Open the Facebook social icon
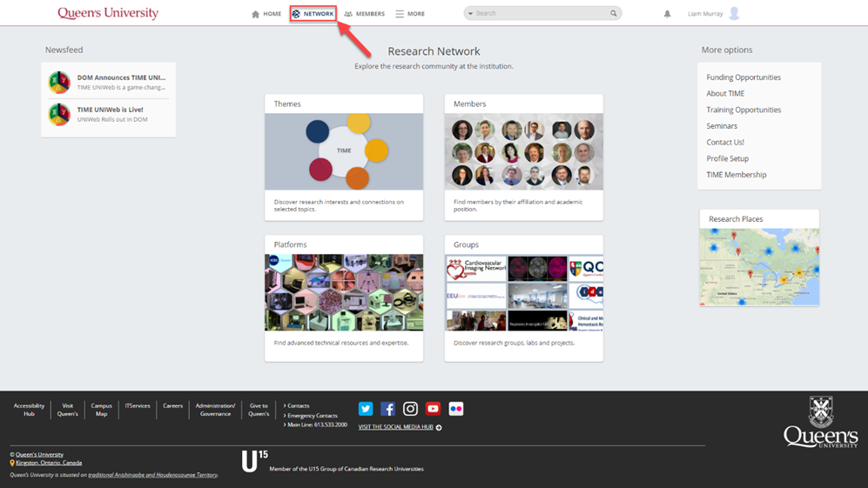 (x=388, y=409)
